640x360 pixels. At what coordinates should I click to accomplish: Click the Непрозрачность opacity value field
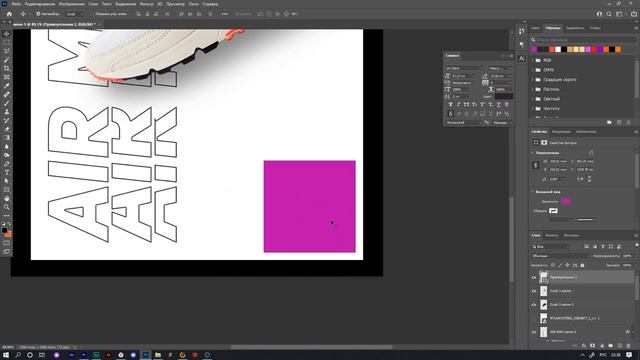click(x=628, y=256)
